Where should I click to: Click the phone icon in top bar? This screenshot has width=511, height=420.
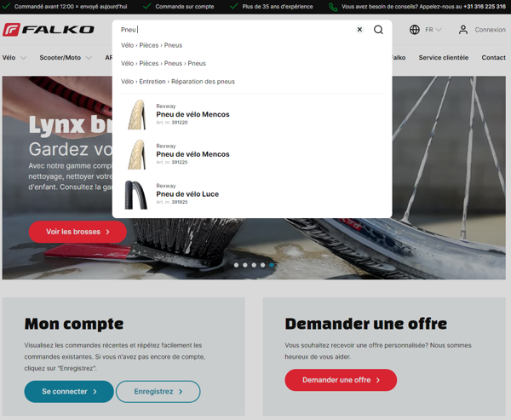click(x=333, y=7)
